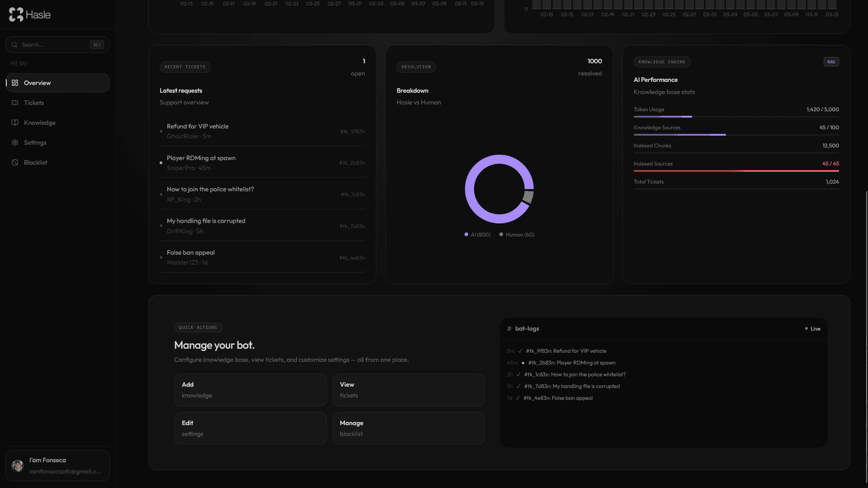Select the Overview dashboard icon
Screen dimensions: 868x488
14,83
